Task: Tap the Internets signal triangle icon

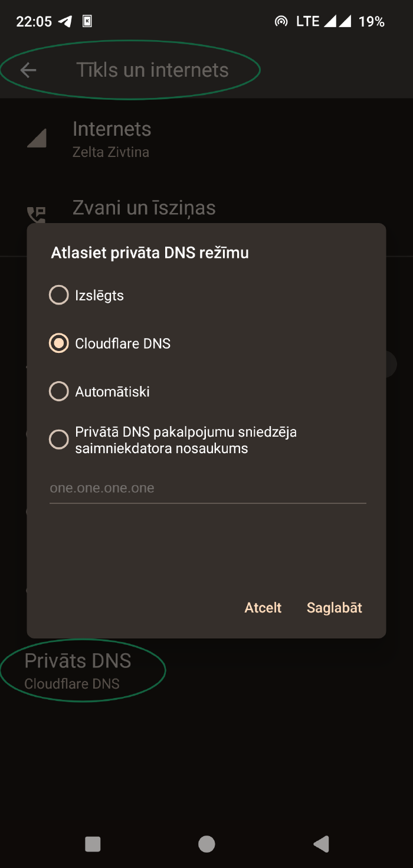Action: [37, 139]
